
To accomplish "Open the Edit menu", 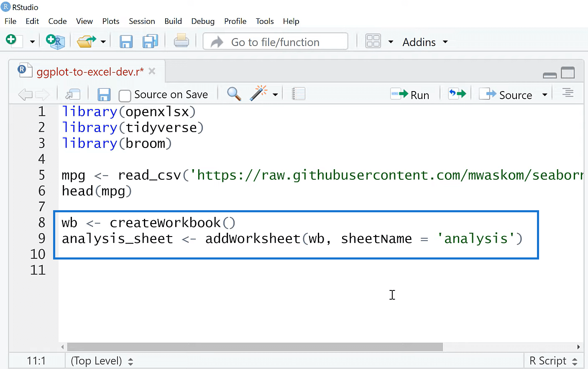I will [x=32, y=21].
